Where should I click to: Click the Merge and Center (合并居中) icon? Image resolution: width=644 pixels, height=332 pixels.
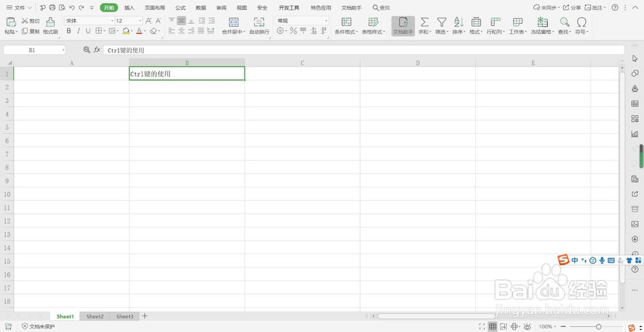(234, 22)
